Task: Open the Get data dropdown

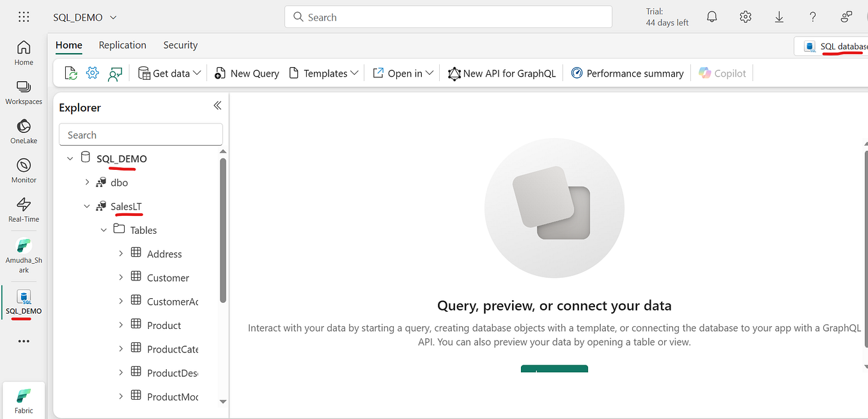Action: click(x=168, y=73)
